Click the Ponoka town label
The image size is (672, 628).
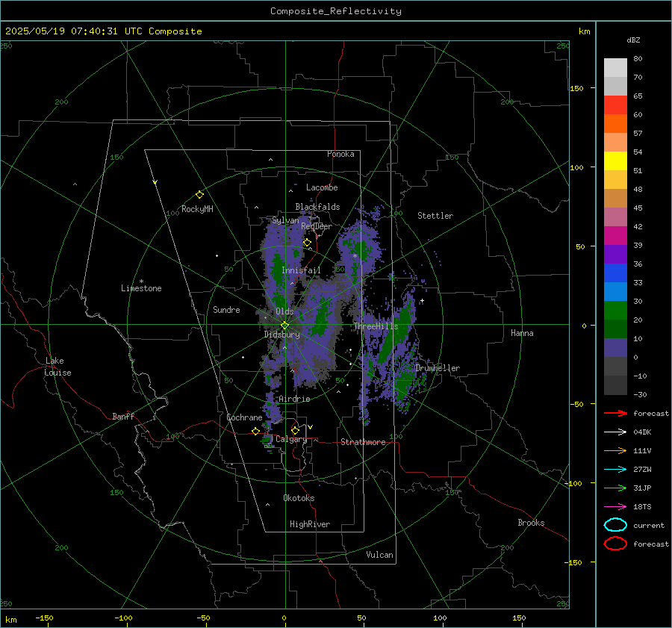(340, 154)
